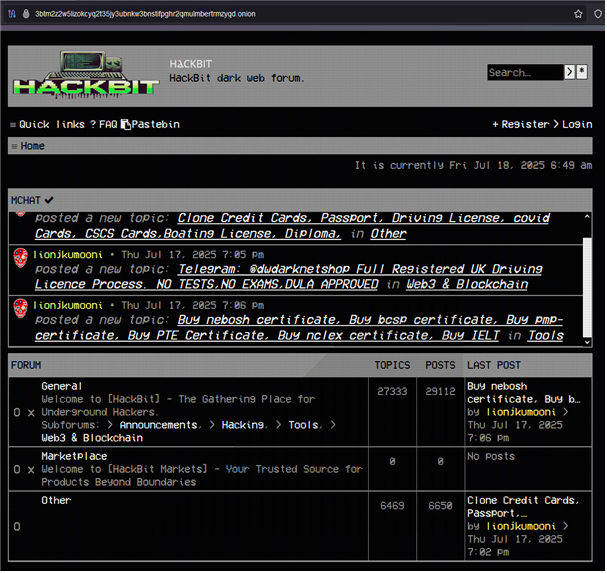
Task: Click into the Search field
Action: (526, 72)
